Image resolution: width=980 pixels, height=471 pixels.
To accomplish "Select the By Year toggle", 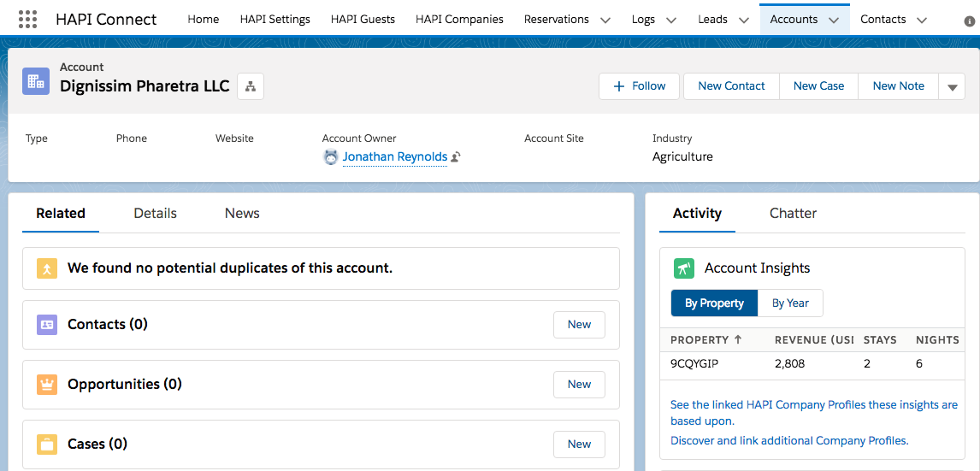I will pos(790,303).
